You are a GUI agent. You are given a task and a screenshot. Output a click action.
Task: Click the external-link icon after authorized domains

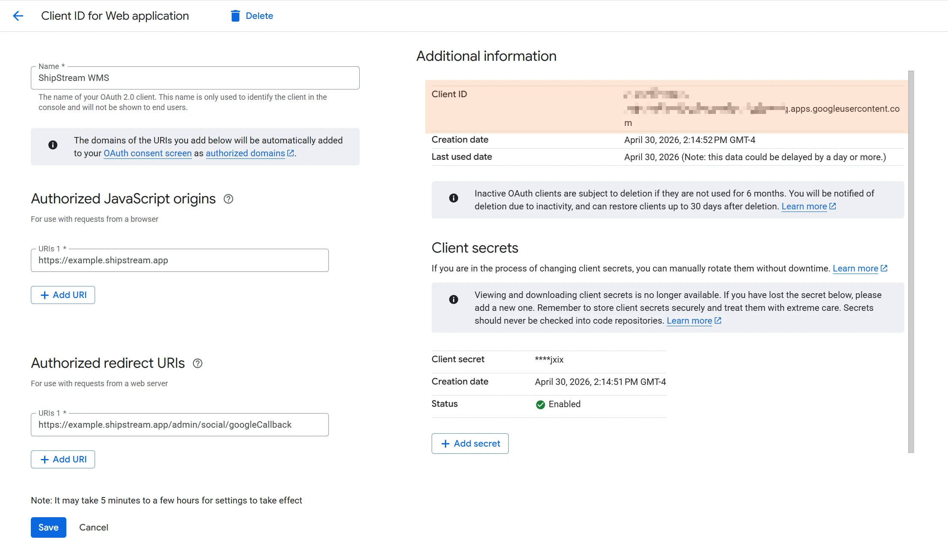coord(291,153)
